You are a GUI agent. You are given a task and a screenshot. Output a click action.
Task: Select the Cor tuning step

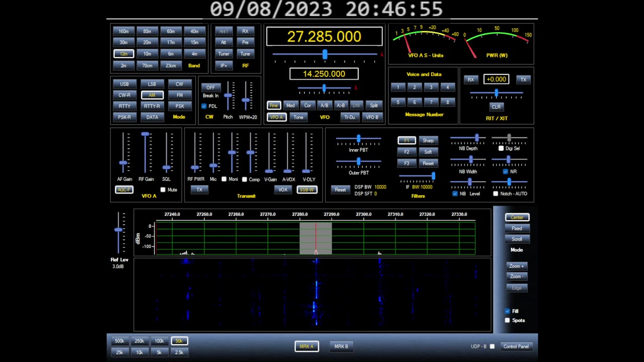coord(307,106)
